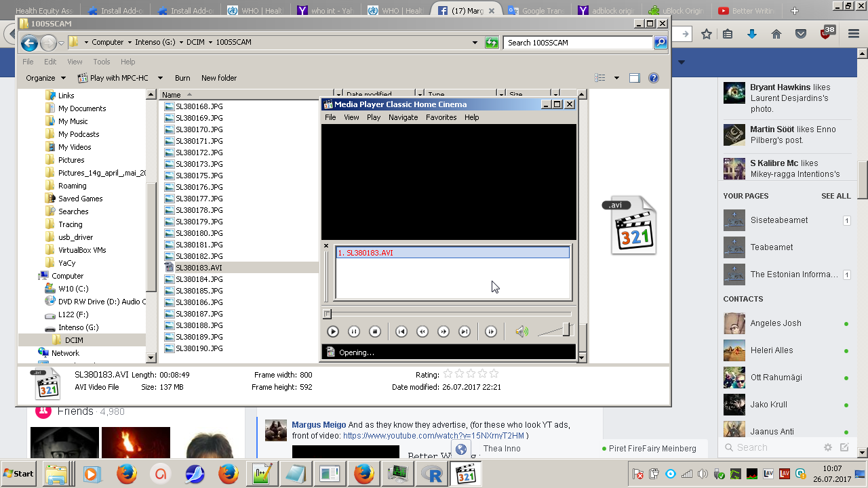Expand the Organize dropdown
The width and height of the screenshot is (868, 488).
coord(46,78)
